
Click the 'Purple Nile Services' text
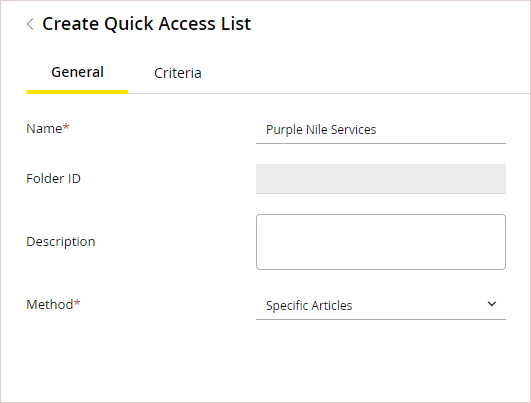click(x=321, y=130)
